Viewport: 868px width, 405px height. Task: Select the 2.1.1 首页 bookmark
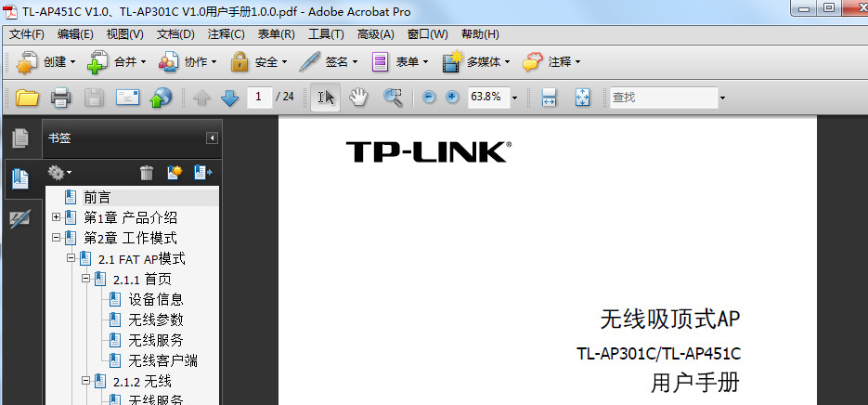coord(142,279)
